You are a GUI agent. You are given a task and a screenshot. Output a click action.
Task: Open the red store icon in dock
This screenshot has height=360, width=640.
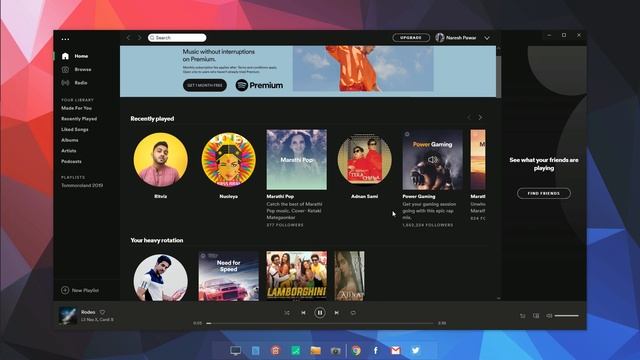pos(276,350)
